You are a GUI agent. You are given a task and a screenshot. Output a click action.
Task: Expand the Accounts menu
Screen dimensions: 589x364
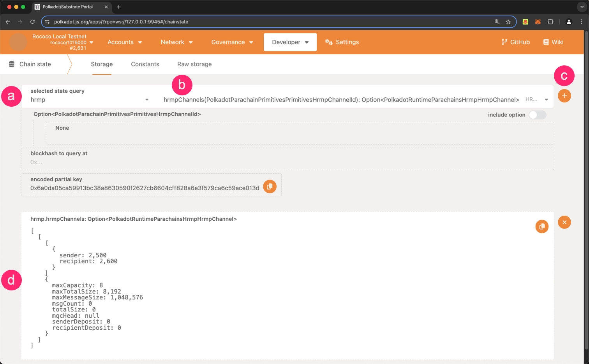pos(125,42)
